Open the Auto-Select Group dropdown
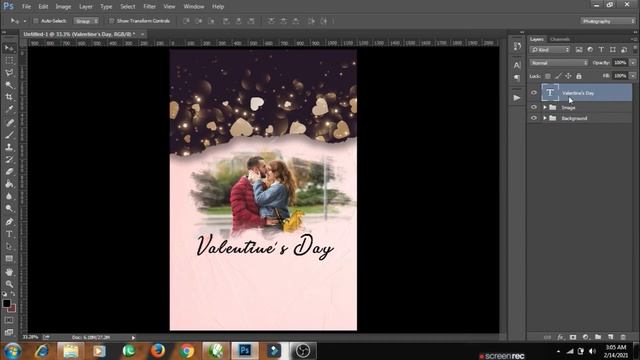This screenshot has height=360, width=640. click(86, 21)
